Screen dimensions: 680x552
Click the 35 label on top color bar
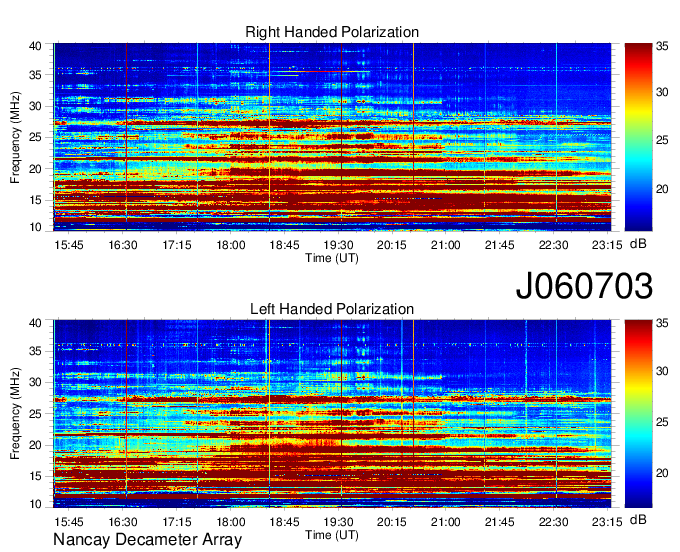point(662,46)
